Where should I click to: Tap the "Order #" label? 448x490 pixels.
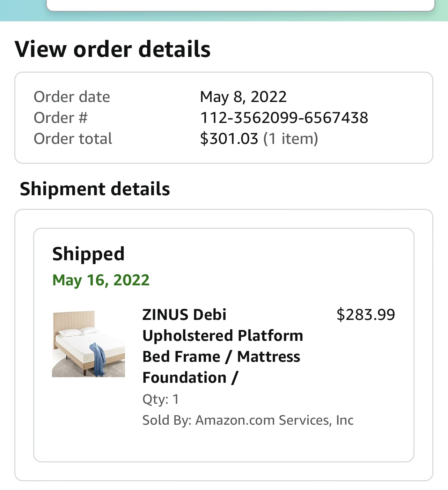click(60, 118)
